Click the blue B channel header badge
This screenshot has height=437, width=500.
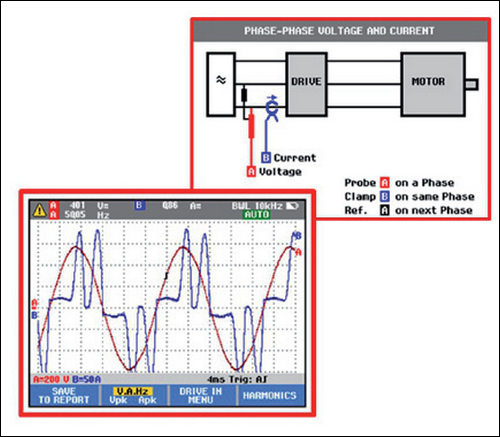point(139,205)
